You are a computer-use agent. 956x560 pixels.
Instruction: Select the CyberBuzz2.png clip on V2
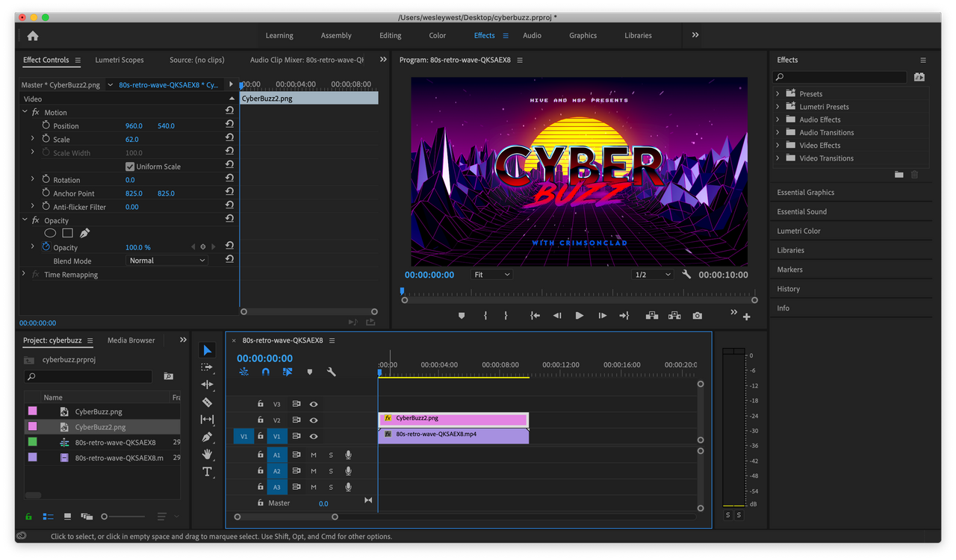[x=453, y=419]
